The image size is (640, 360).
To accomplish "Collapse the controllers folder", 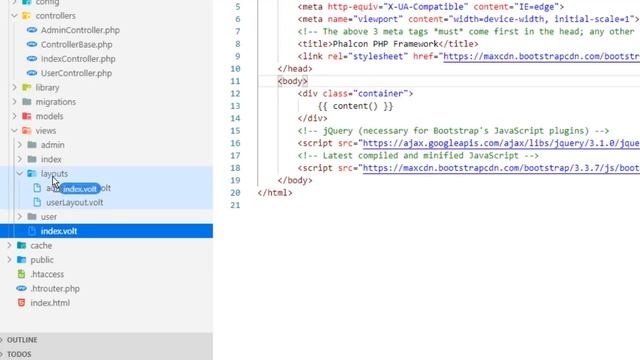I will 14,16.
